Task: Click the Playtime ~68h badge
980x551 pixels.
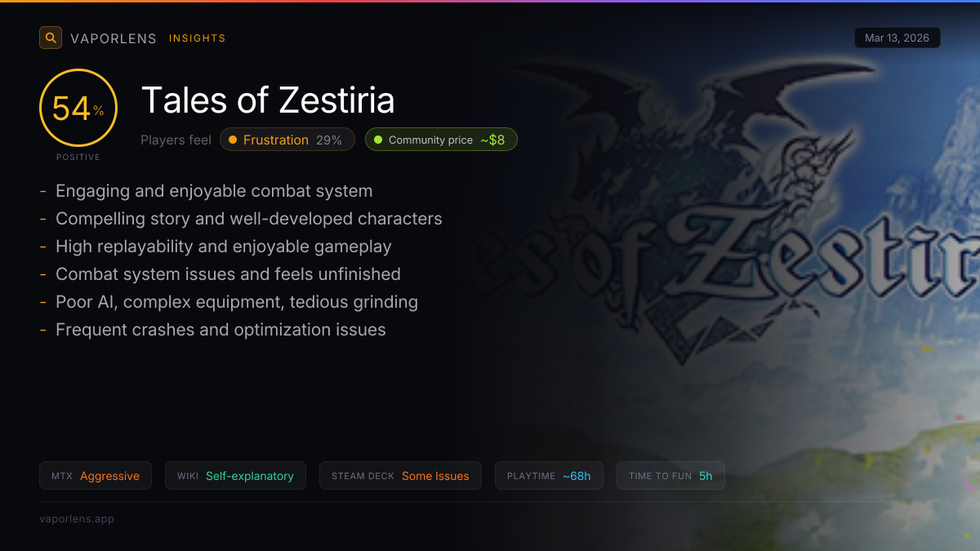Action: (x=549, y=476)
